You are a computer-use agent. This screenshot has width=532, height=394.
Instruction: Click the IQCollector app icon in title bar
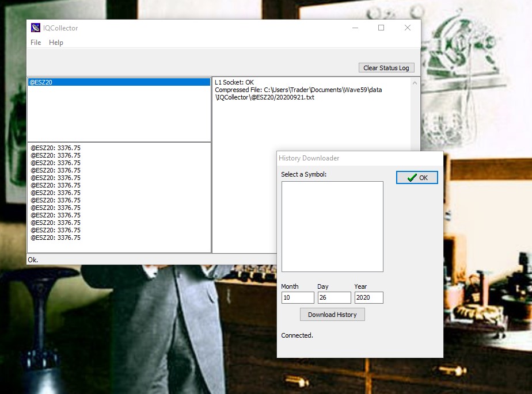36,28
